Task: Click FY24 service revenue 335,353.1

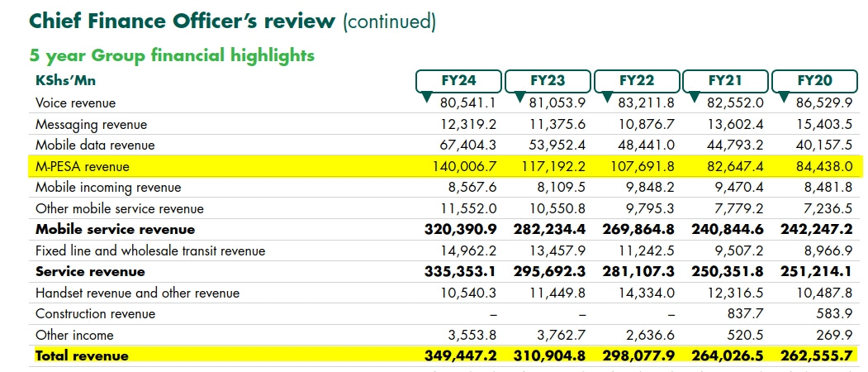Action: [461, 272]
